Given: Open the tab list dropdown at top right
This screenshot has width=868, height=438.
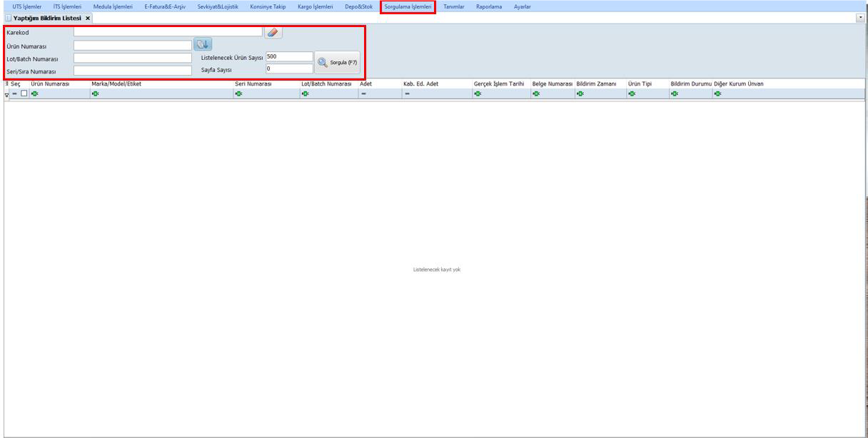Looking at the screenshot, I should (x=860, y=17).
